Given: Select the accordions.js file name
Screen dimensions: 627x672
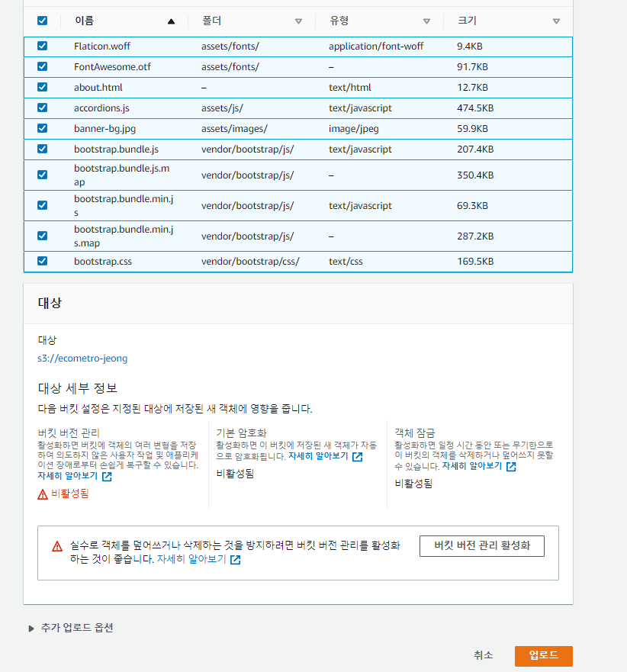Looking at the screenshot, I should [101, 108].
